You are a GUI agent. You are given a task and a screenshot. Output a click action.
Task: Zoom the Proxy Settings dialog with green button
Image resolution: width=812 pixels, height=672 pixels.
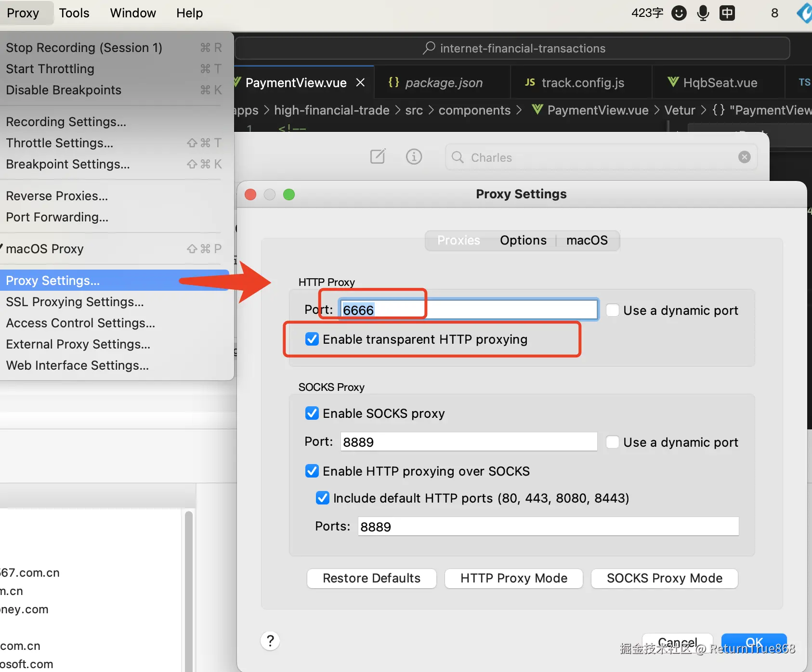[x=289, y=194]
